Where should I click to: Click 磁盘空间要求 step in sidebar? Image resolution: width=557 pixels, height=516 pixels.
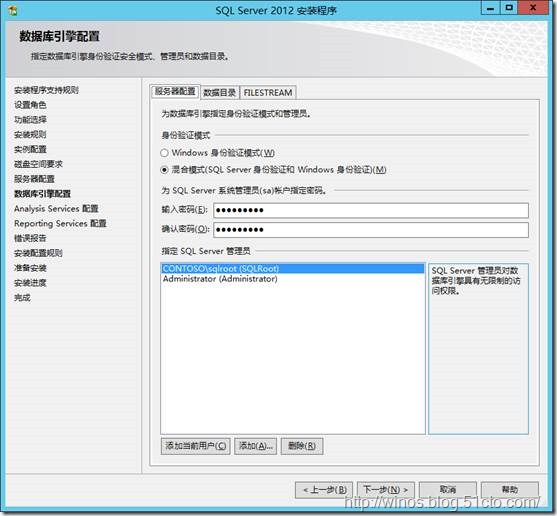pyautogui.click(x=38, y=164)
